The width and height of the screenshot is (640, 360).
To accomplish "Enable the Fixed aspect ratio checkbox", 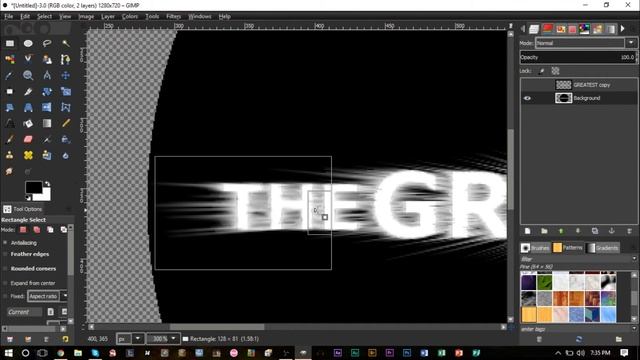I will (5, 296).
